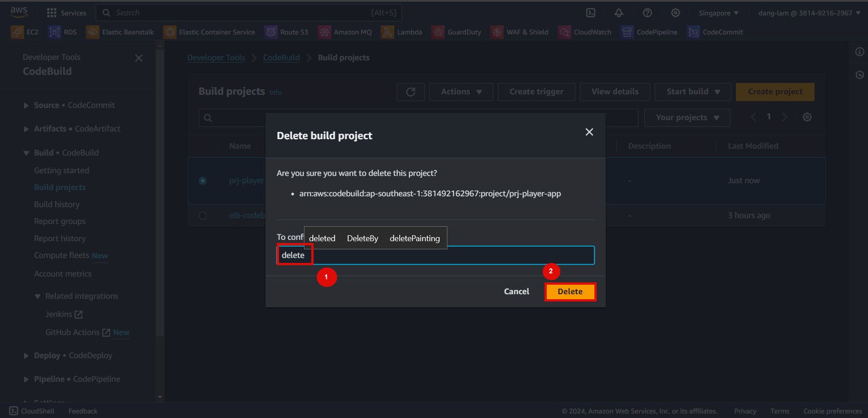Open the Singapore region dropdown
This screenshot has height=418, width=868.
[x=718, y=13]
